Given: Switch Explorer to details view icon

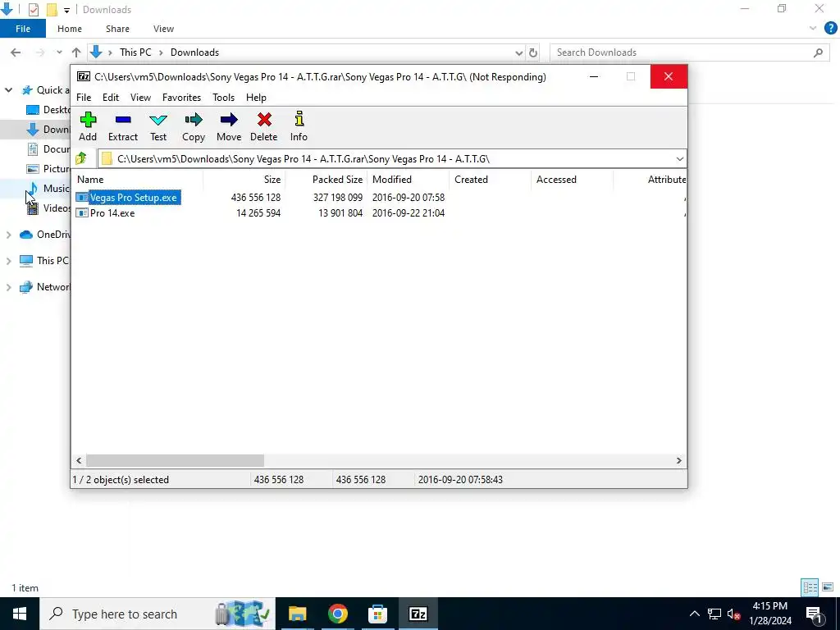Looking at the screenshot, I should pos(810,587).
